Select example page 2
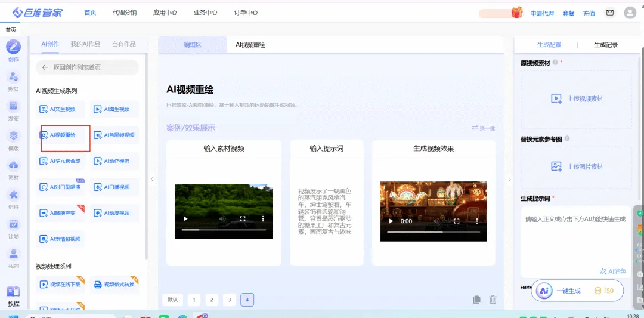This screenshot has height=318, width=644. 212,300
